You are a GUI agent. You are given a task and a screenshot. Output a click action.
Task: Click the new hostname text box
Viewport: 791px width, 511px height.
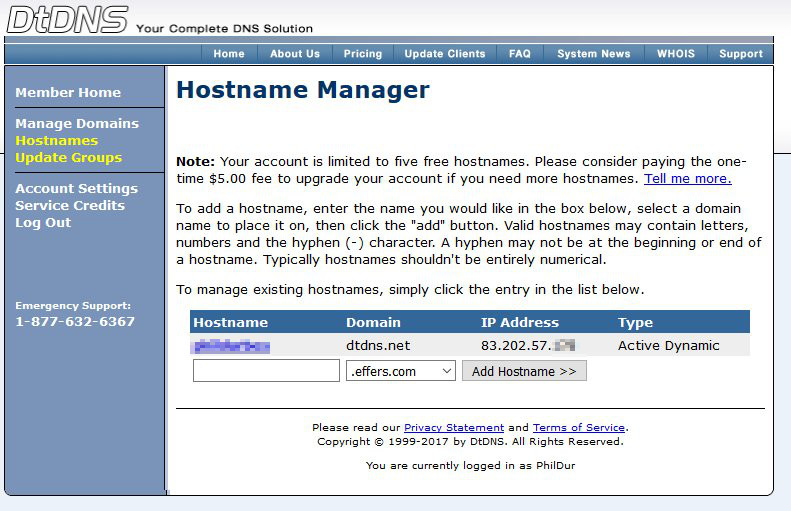coord(266,371)
